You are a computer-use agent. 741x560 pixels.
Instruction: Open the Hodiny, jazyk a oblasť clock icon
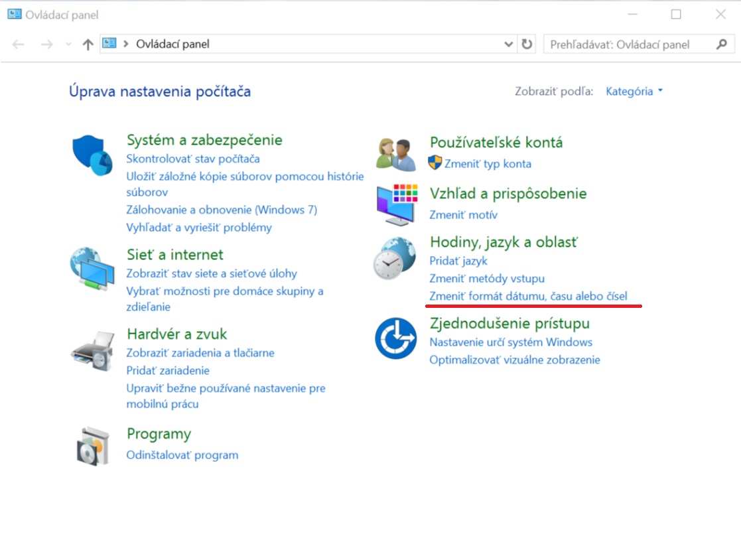click(395, 258)
